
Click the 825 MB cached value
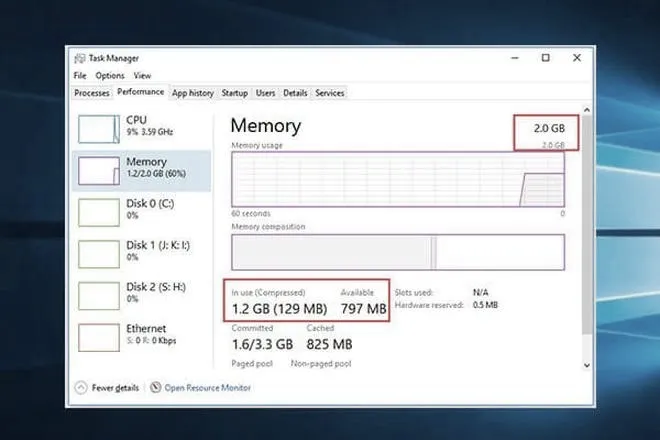point(329,344)
